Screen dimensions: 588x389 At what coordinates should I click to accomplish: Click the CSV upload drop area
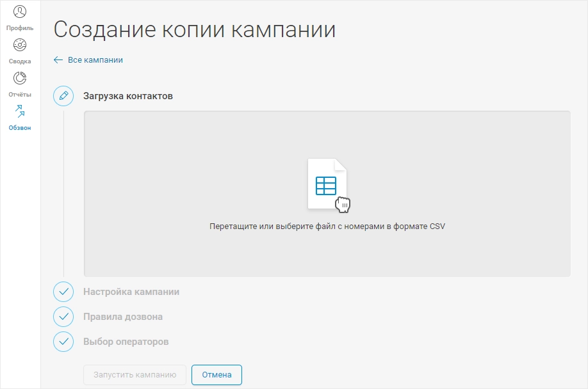[x=327, y=194]
